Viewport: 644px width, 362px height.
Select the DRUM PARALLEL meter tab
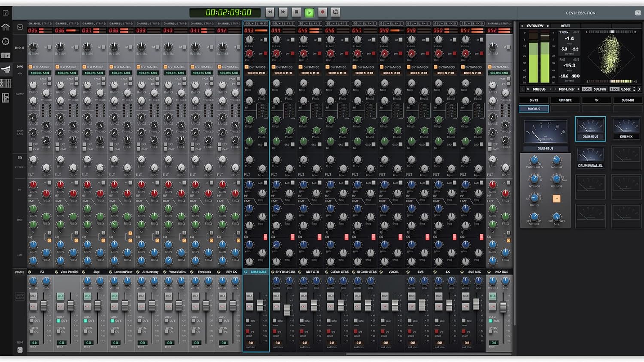tap(590, 159)
